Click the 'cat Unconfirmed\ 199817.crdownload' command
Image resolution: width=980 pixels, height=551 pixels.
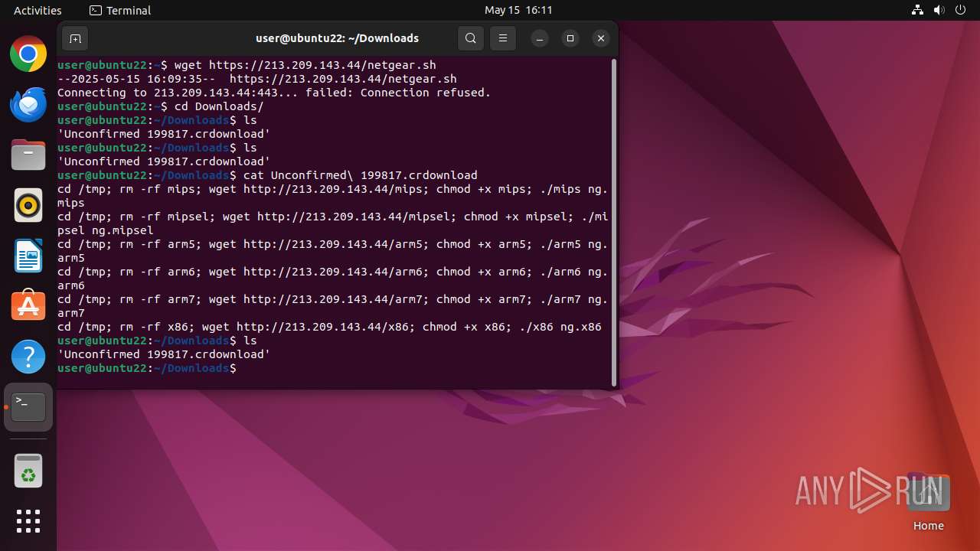tap(267, 175)
